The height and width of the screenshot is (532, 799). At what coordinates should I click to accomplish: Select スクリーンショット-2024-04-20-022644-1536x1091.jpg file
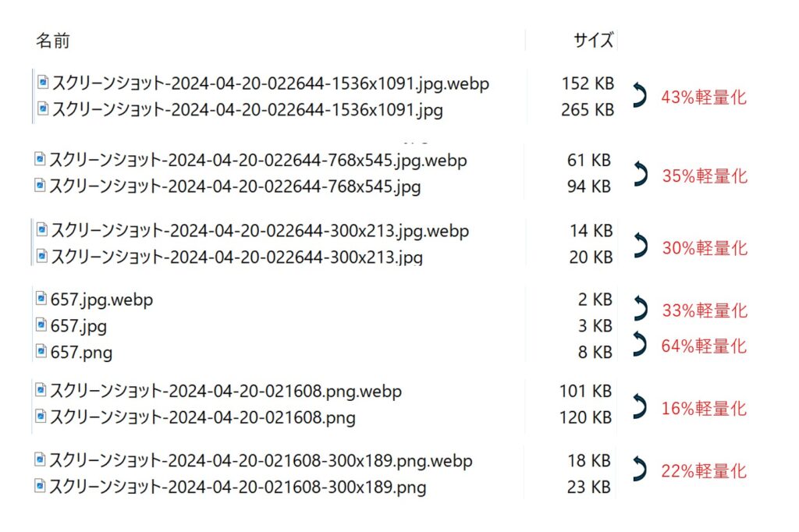click(247, 109)
